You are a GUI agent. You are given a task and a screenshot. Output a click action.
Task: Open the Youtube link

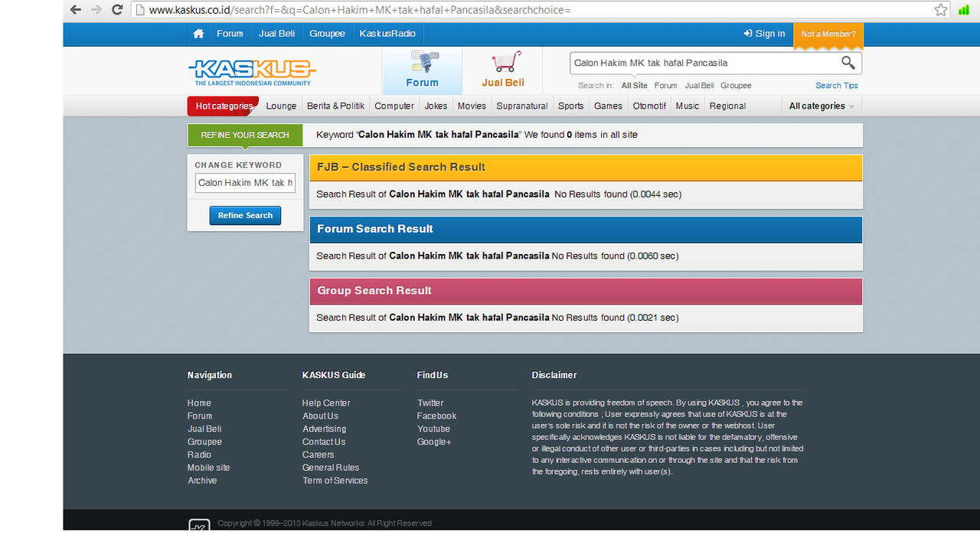433,429
